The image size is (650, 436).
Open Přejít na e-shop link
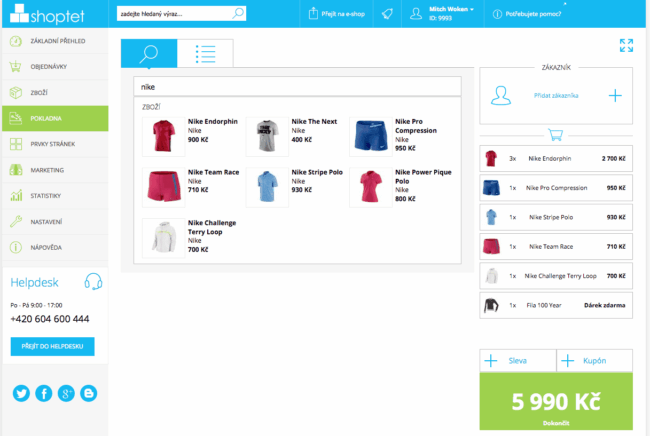pos(337,14)
